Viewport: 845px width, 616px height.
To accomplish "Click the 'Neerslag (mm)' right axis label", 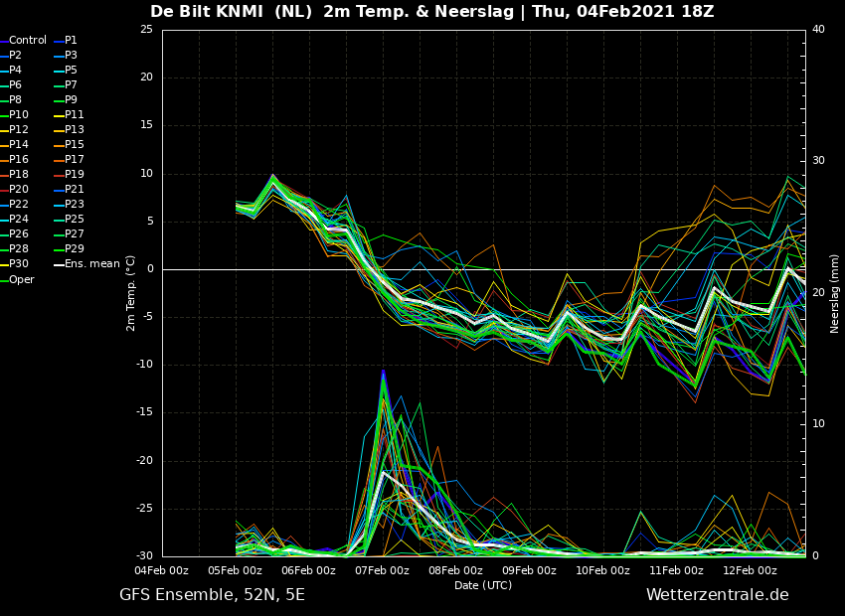I will coord(834,293).
